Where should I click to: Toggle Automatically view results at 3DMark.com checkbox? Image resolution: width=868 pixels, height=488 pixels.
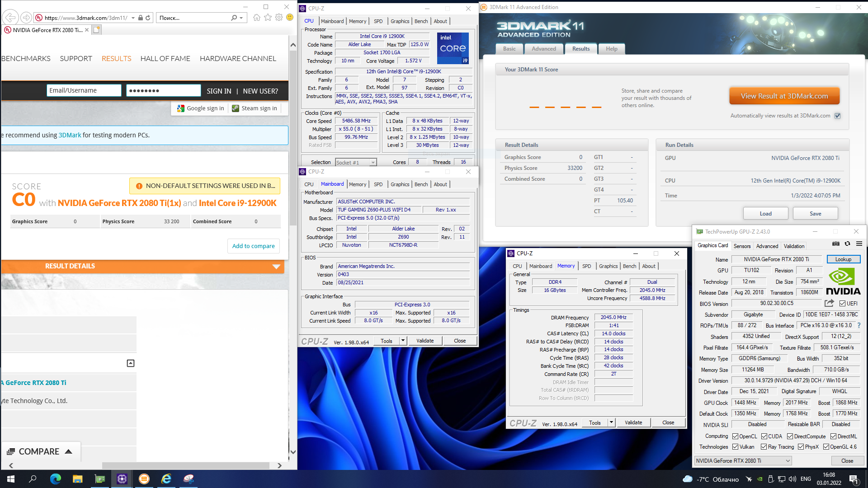tap(838, 116)
